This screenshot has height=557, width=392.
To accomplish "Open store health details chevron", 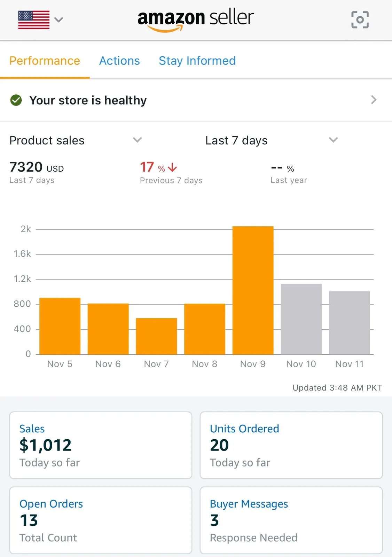I will click(374, 100).
